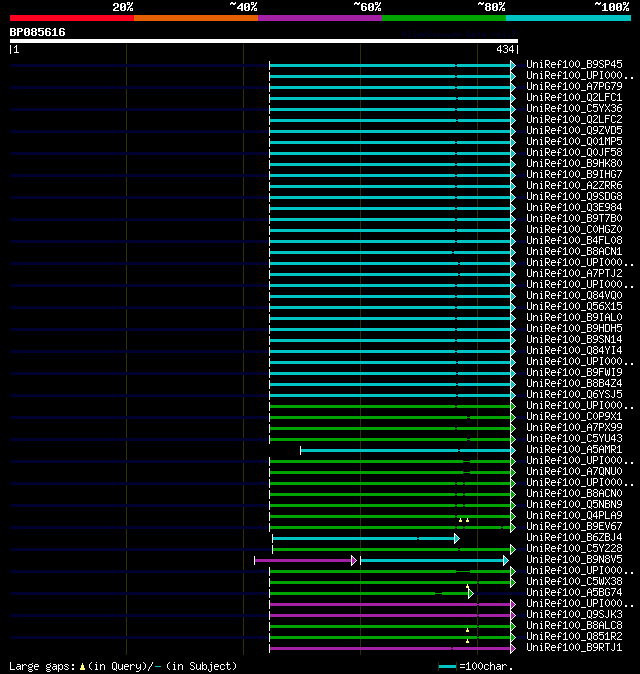Click the purple ~60% identity legend segment

click(x=320, y=18)
